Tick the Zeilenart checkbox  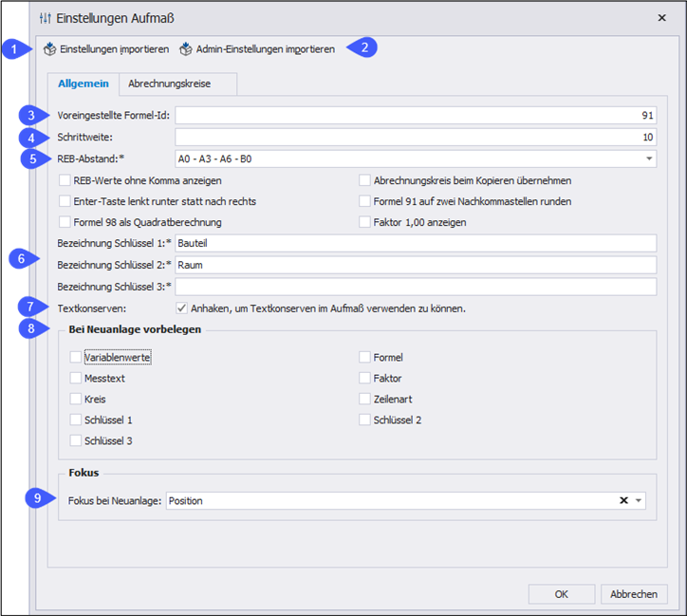pos(365,400)
